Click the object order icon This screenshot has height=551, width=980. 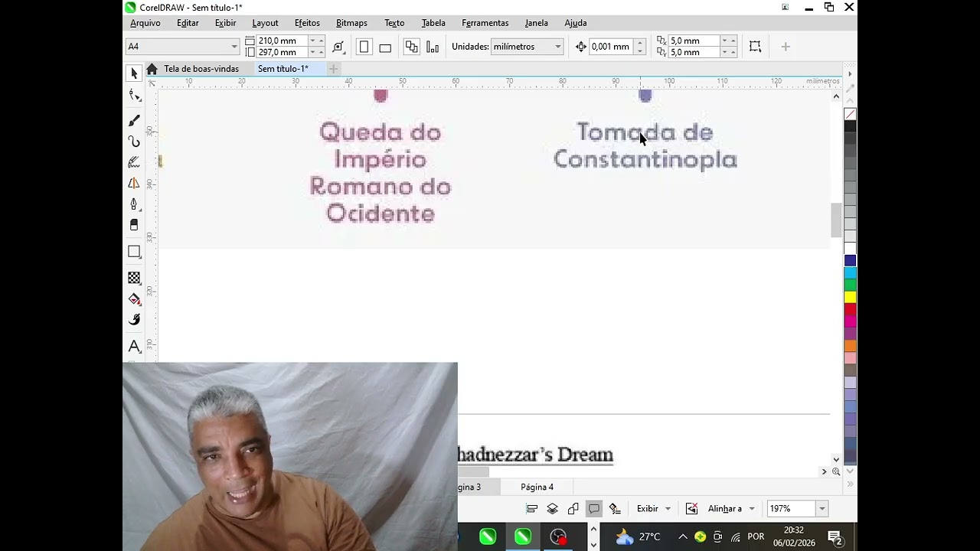click(x=573, y=509)
